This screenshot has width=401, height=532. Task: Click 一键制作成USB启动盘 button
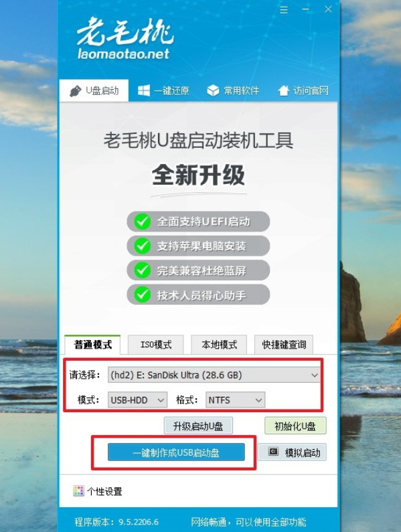[176, 452]
